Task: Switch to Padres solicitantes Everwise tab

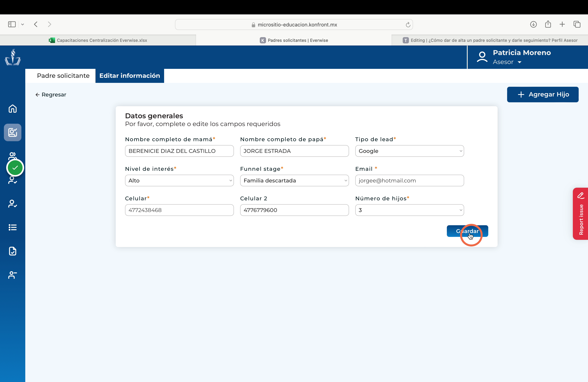Action: (x=294, y=40)
